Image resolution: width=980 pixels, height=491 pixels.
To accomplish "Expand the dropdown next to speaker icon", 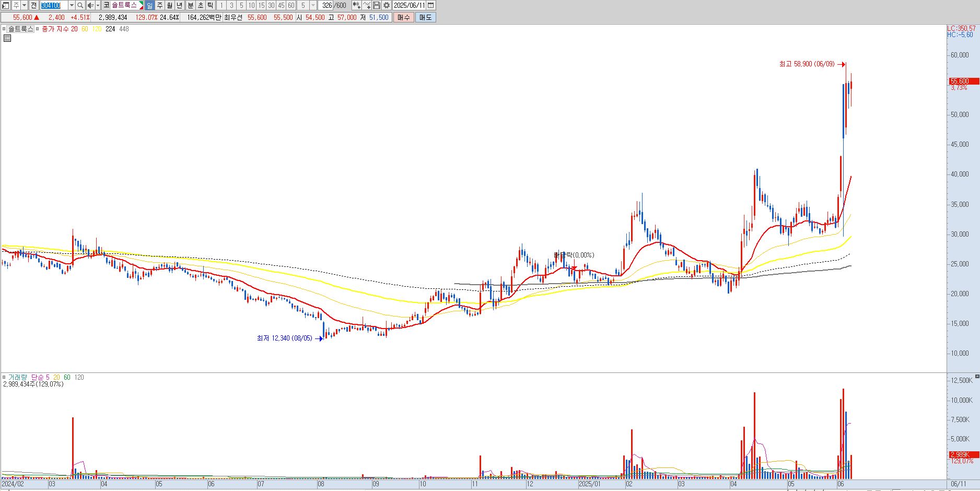I will pyautogui.click(x=98, y=5).
